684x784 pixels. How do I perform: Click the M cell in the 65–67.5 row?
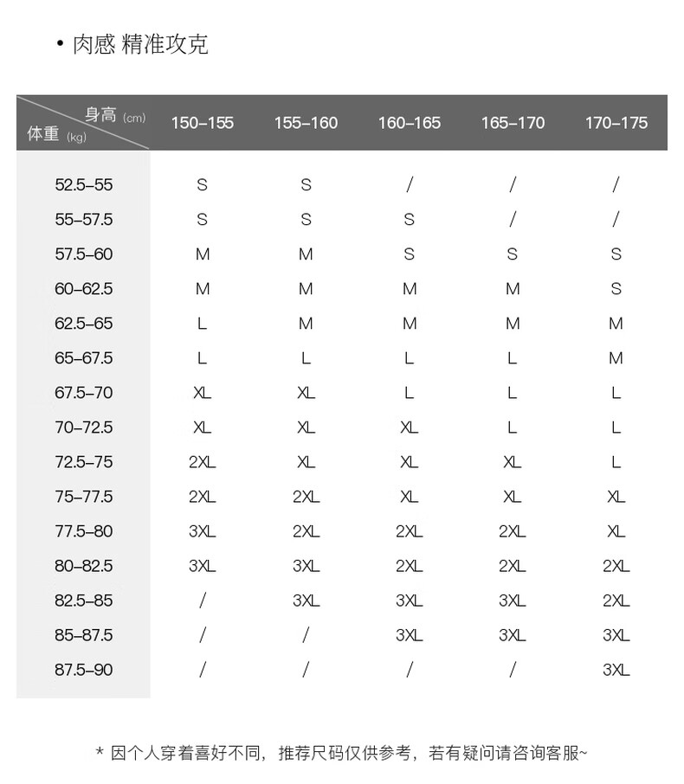point(616,358)
